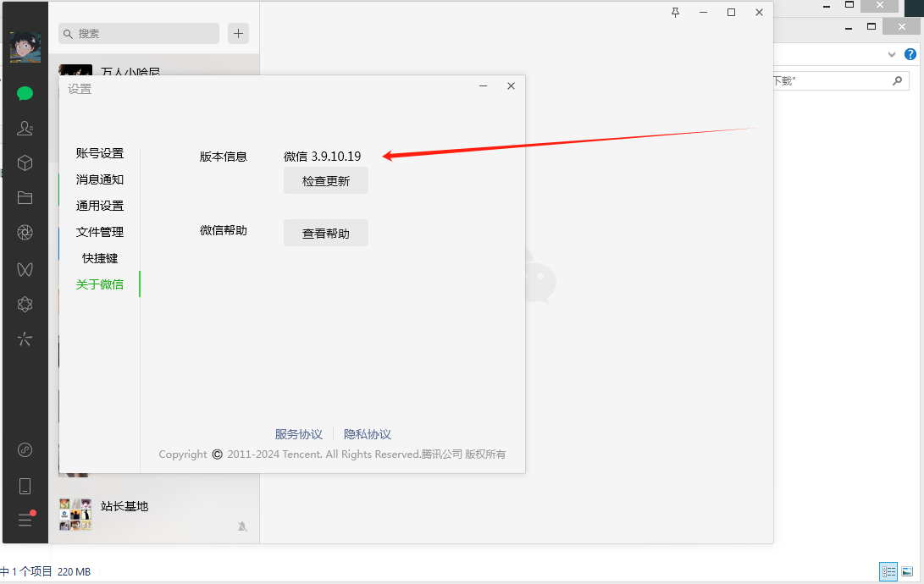
Task: Open the 账号设置 settings tab
Action: click(x=100, y=154)
